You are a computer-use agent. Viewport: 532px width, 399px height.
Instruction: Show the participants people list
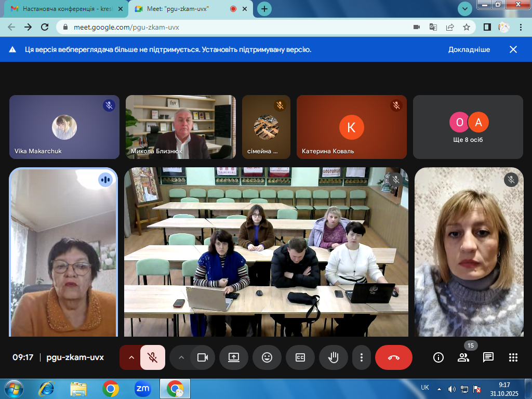tap(463, 357)
